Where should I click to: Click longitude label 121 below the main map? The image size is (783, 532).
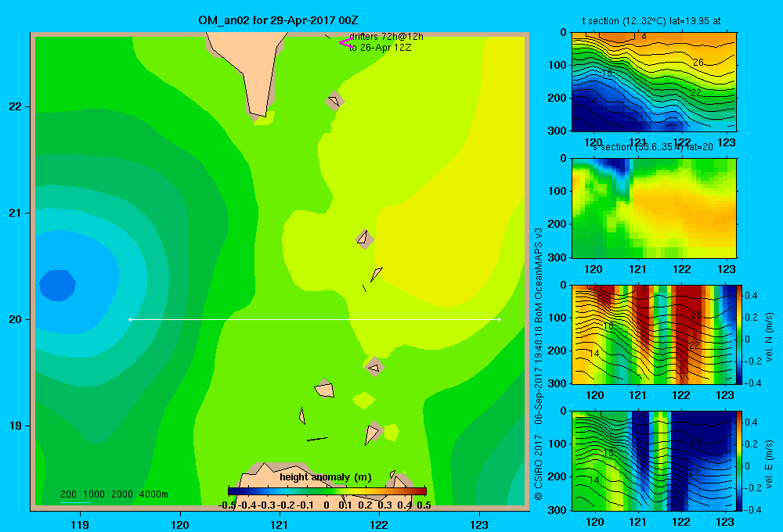point(280,524)
